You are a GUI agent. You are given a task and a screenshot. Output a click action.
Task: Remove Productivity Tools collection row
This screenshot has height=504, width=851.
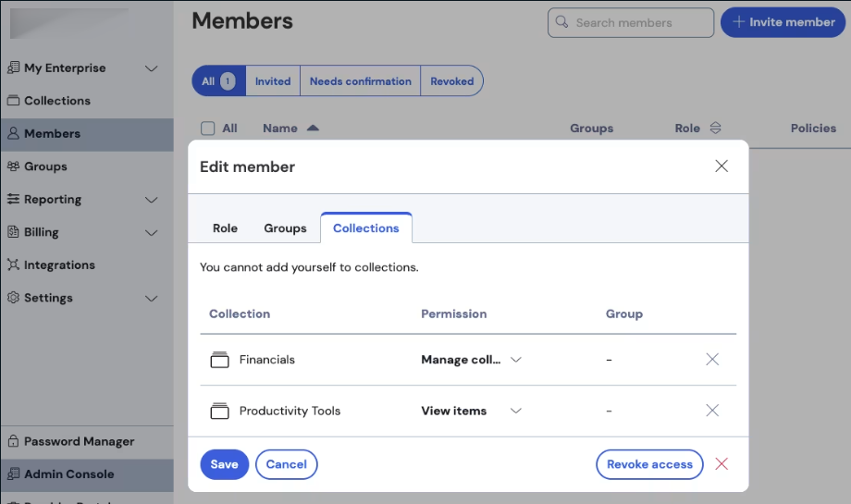(712, 411)
